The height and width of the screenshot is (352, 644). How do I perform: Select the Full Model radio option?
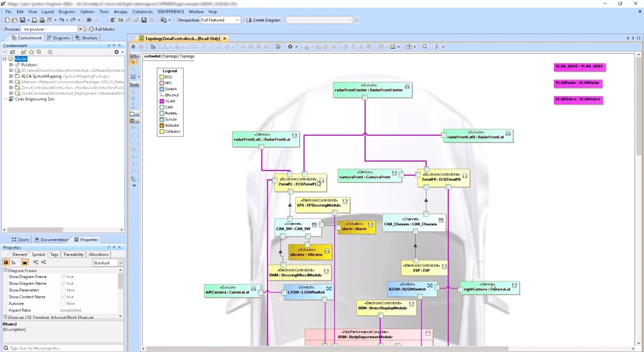[x=92, y=29]
